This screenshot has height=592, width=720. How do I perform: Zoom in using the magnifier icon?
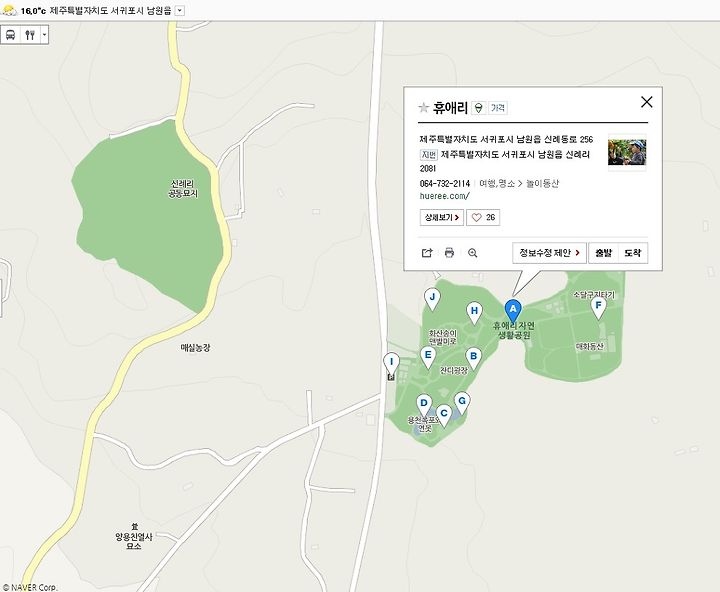472,253
